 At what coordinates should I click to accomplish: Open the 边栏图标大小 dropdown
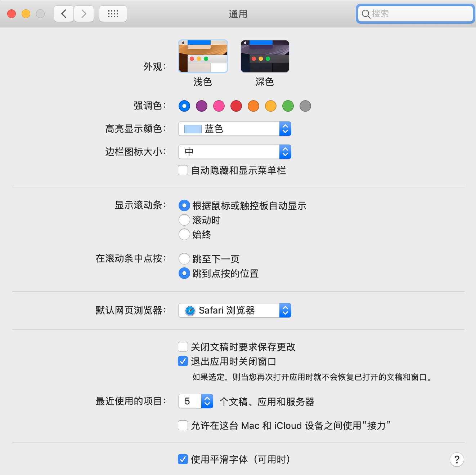point(234,152)
